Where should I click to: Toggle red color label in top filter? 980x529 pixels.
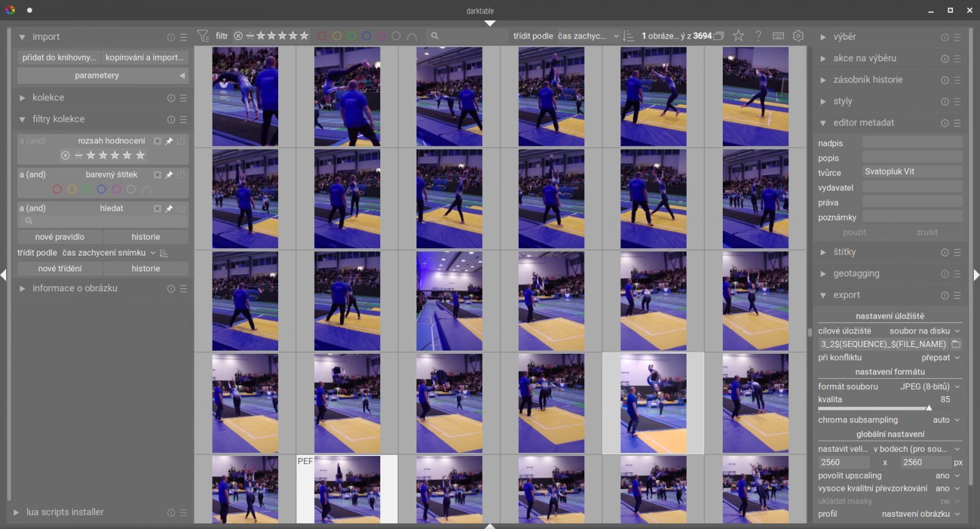pyautogui.click(x=322, y=36)
